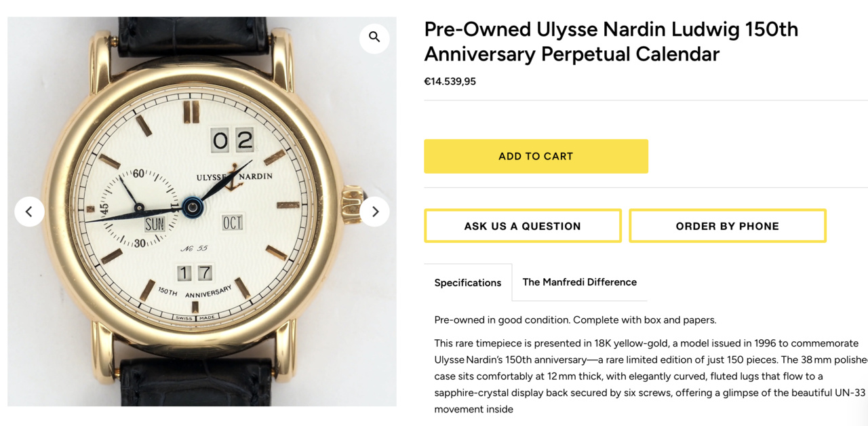Click the small seconds subdial on watch
The height and width of the screenshot is (426, 868).
(139, 208)
